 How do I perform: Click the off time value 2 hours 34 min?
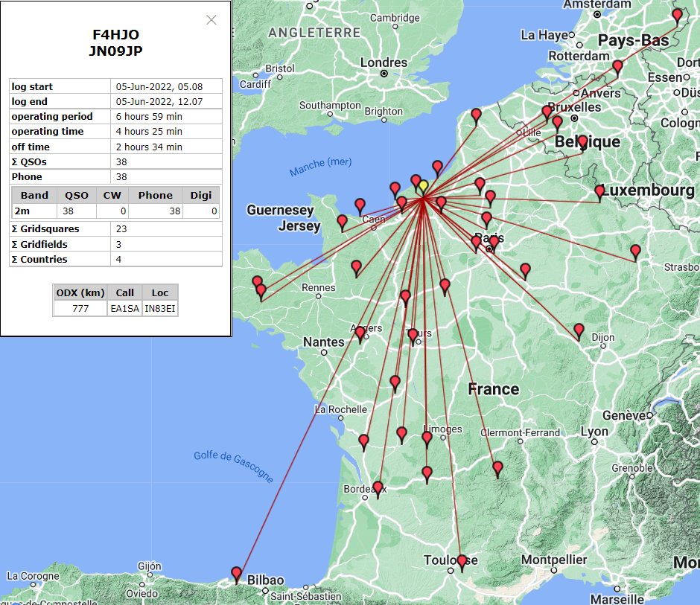coord(149,147)
